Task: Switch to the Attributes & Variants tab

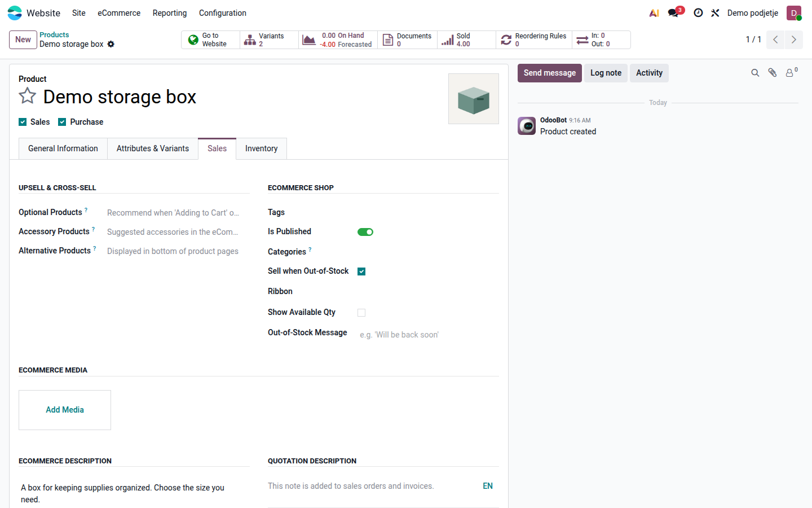Action: click(x=153, y=148)
